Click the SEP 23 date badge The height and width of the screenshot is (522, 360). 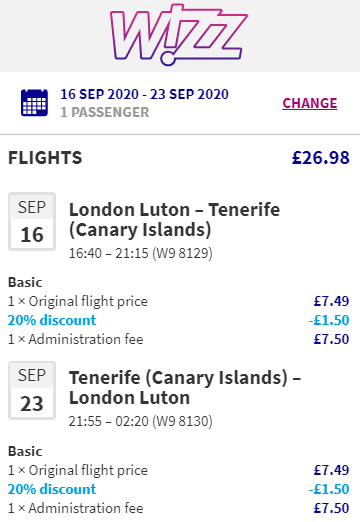(32, 390)
